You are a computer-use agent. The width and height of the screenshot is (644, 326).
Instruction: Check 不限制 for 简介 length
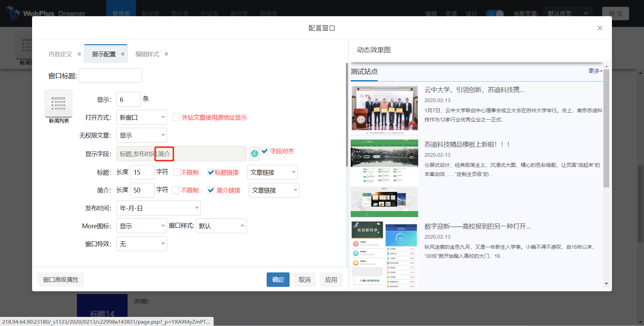pos(176,190)
